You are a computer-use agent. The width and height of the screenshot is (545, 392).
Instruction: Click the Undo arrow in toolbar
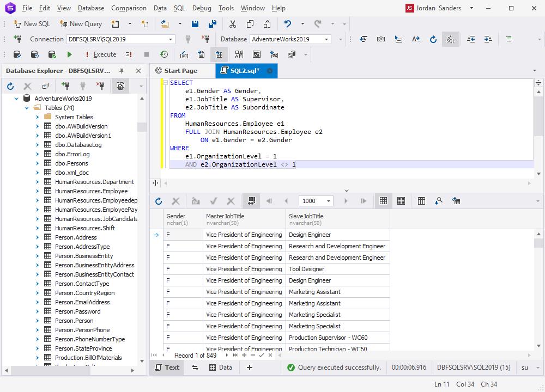pyautogui.click(x=287, y=24)
